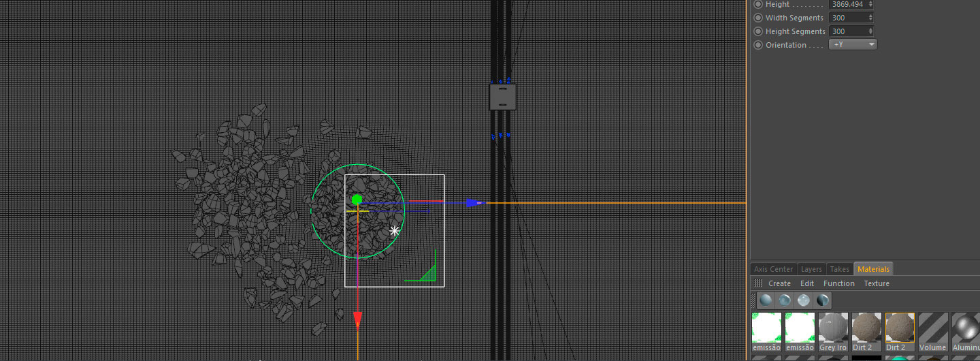Switch to the Takes tab
The height and width of the screenshot is (361, 980).
pyautogui.click(x=839, y=269)
